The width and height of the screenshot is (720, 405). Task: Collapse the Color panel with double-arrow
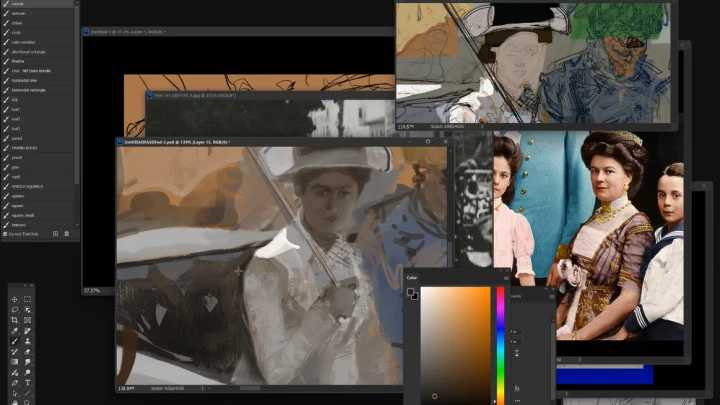click(501, 271)
